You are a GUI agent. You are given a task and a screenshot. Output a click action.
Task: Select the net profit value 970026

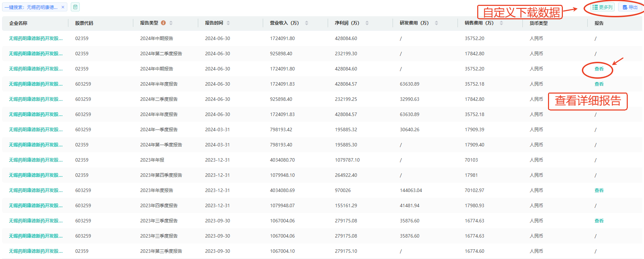(343, 190)
